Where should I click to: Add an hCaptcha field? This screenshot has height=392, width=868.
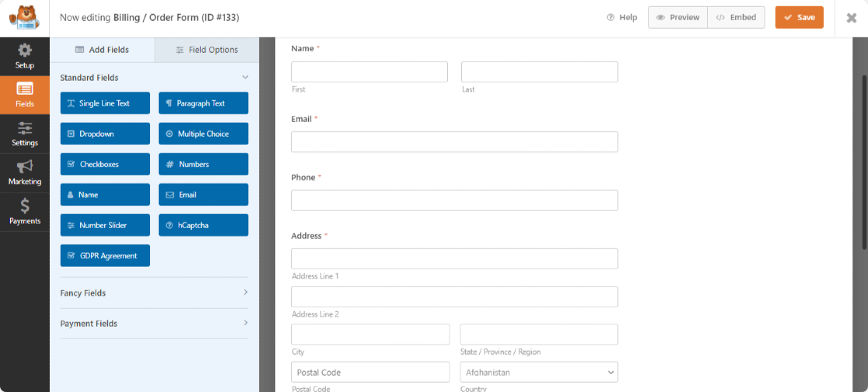[203, 225]
